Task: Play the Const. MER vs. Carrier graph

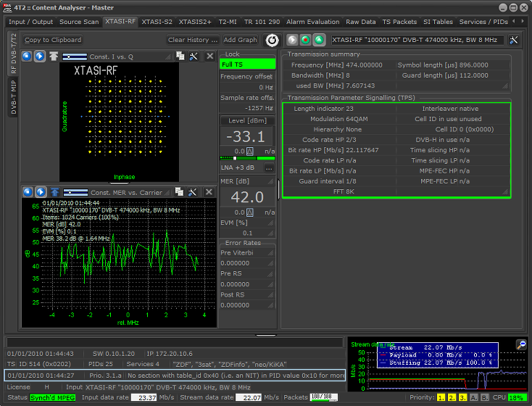Action: point(41,192)
